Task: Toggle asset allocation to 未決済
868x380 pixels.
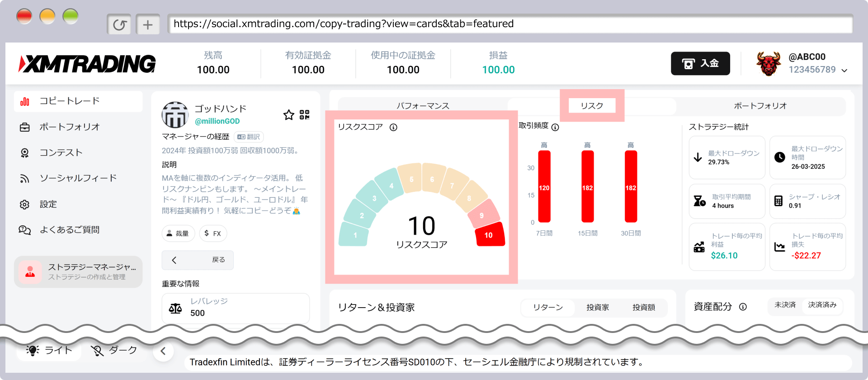Action: tap(785, 305)
